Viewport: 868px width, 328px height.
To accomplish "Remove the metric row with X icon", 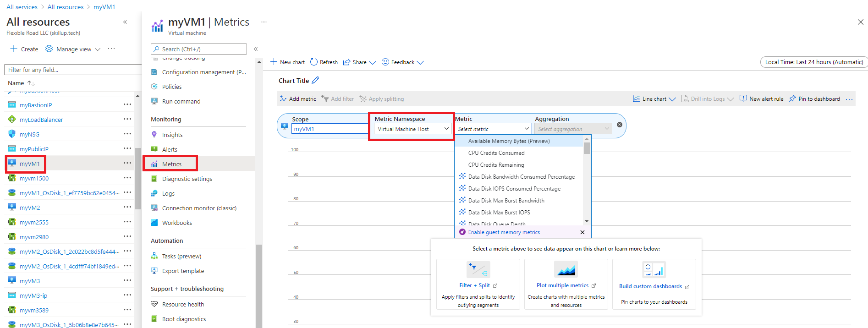I will tap(620, 125).
